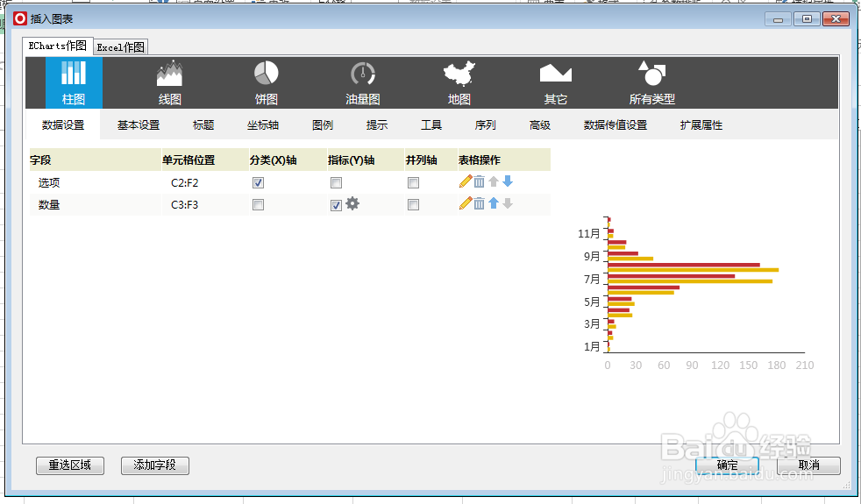The height and width of the screenshot is (504, 861).
Task: Toggle 并列轴 for 数量 row
Action: (414, 205)
